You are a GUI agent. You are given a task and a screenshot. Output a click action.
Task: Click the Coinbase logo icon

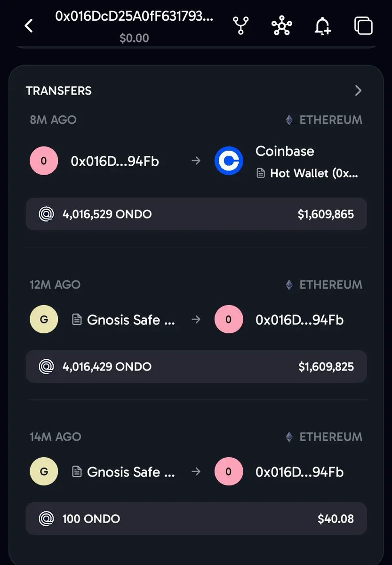click(229, 161)
